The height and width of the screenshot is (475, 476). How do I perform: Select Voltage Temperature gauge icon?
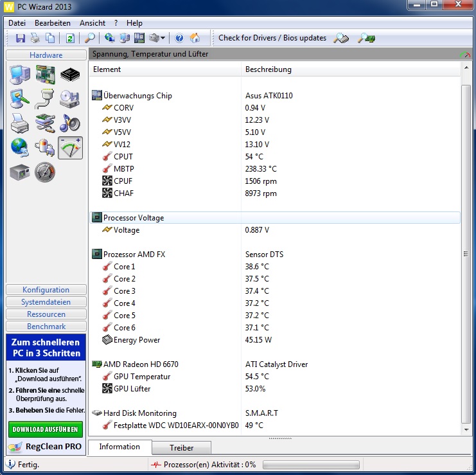click(x=70, y=148)
